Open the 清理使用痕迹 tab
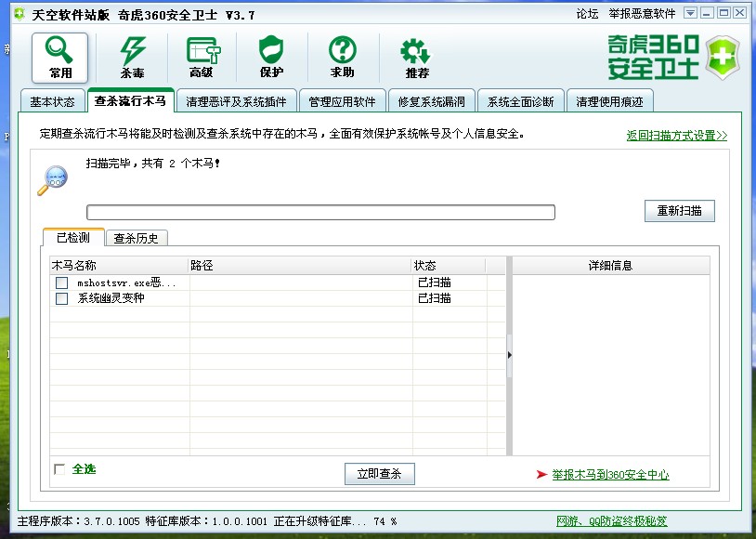 pyautogui.click(x=610, y=102)
